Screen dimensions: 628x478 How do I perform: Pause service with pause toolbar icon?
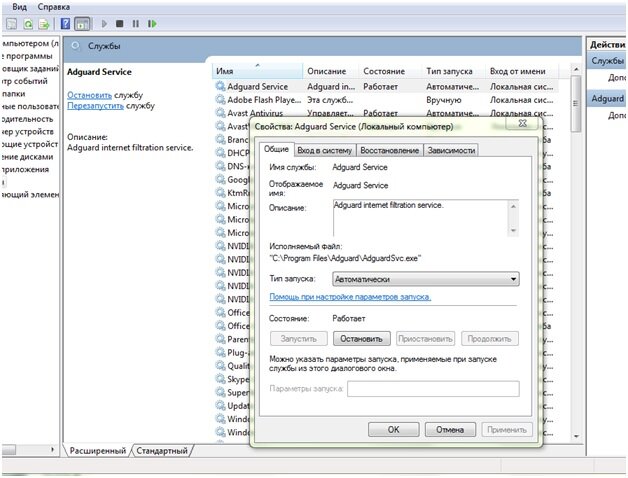tap(136, 24)
